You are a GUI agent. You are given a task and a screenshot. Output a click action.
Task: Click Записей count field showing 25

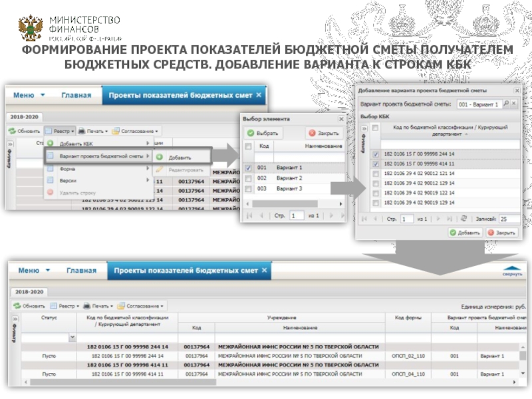coord(509,219)
